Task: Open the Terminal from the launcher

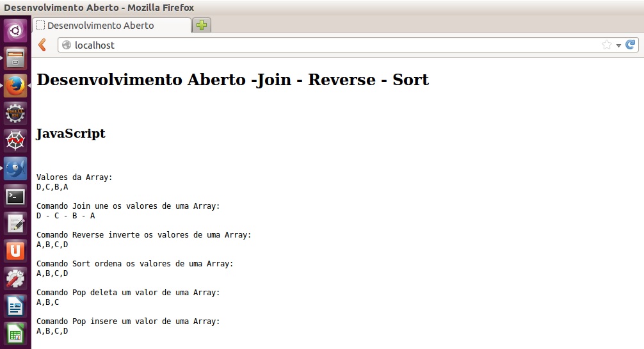Action: click(x=15, y=197)
